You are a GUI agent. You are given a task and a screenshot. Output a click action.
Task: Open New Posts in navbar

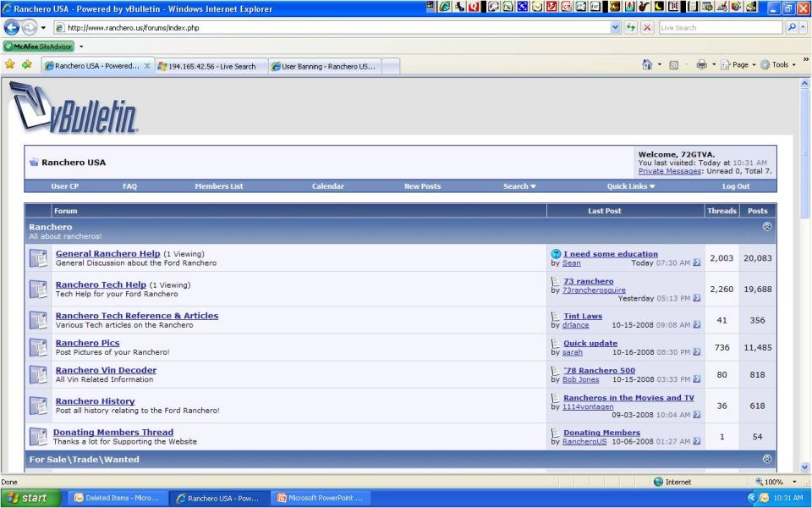423,186
